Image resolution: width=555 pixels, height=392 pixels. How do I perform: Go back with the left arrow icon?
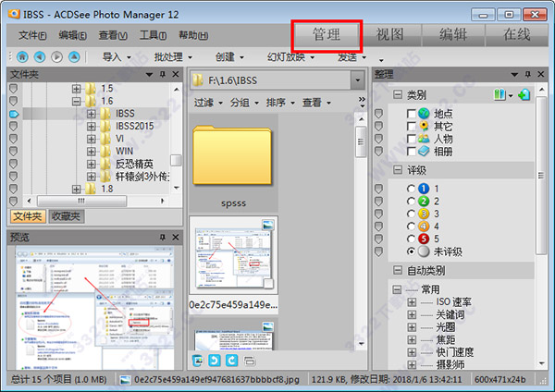pyautogui.click(x=40, y=56)
